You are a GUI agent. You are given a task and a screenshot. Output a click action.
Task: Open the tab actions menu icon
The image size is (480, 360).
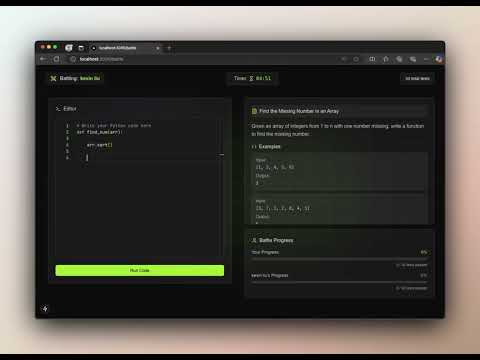pos(81,48)
